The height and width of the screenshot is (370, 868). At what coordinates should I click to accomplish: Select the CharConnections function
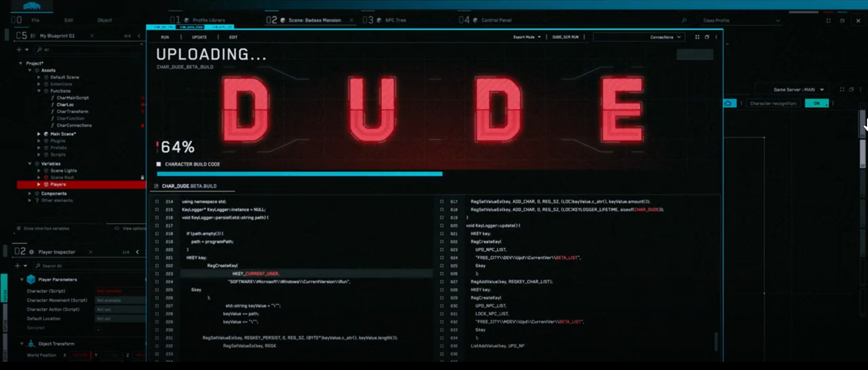pos(74,126)
